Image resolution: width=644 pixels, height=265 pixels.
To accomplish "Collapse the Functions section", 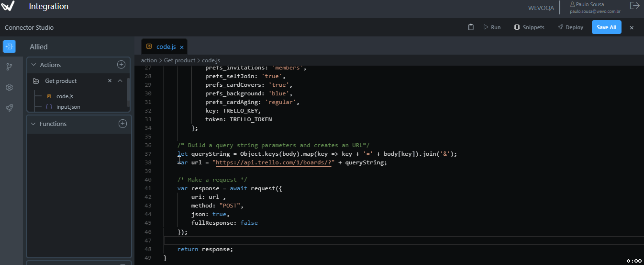I will [33, 124].
